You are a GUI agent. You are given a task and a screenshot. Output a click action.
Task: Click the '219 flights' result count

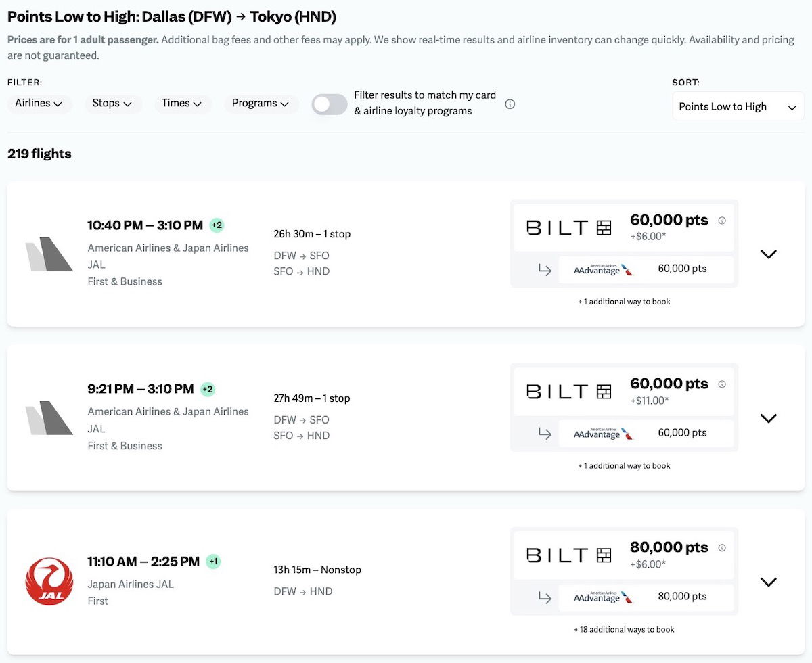(x=39, y=154)
